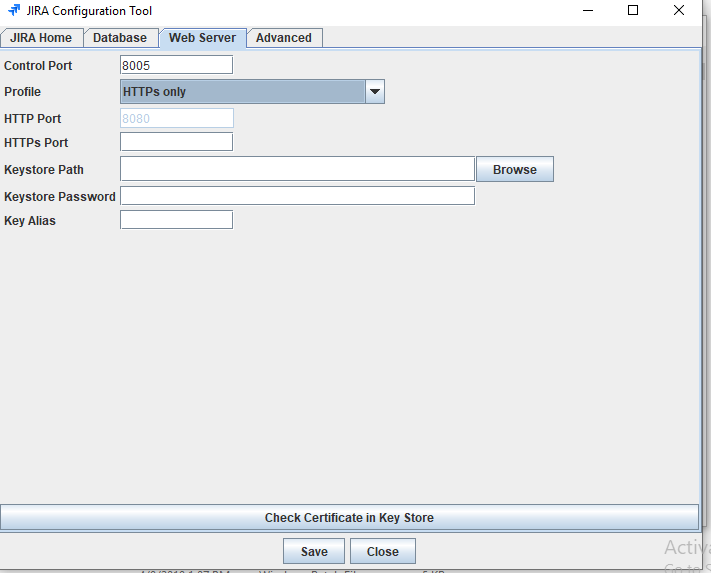Maximize the JIRA Configuration Tool window
This screenshot has height=573, width=711.
coord(633,10)
